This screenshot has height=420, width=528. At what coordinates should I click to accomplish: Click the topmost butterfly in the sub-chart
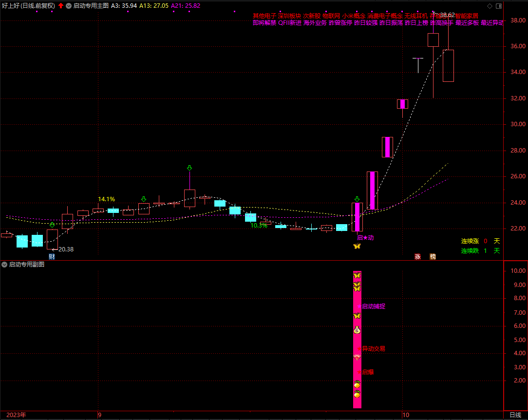[357, 275]
